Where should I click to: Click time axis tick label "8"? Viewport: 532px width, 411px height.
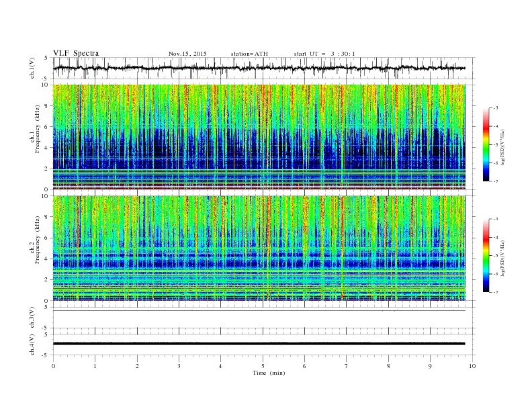coord(388,366)
